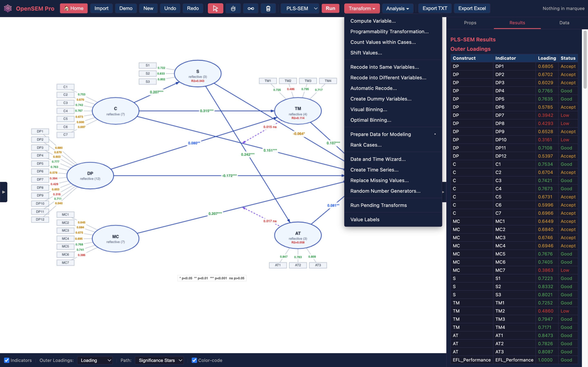Screen dimensions: 588x367
Task: Click the DP latent variable ellipse
Action: tap(90, 176)
